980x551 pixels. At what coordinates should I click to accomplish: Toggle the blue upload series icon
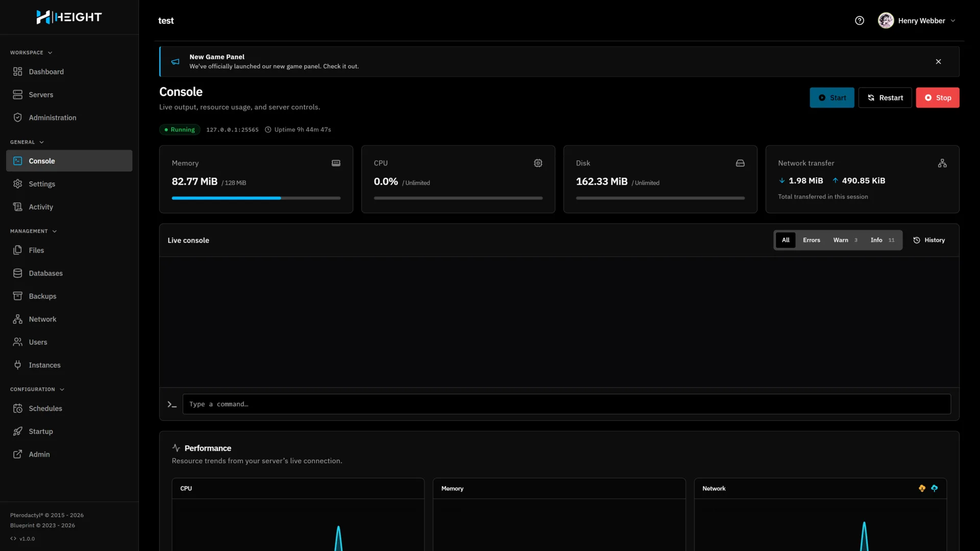tap(934, 488)
